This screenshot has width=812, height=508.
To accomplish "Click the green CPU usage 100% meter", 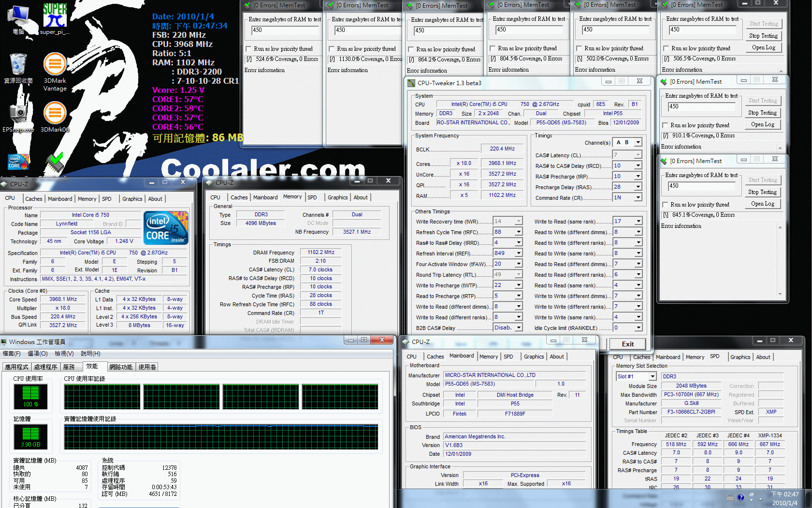I will [x=30, y=397].
